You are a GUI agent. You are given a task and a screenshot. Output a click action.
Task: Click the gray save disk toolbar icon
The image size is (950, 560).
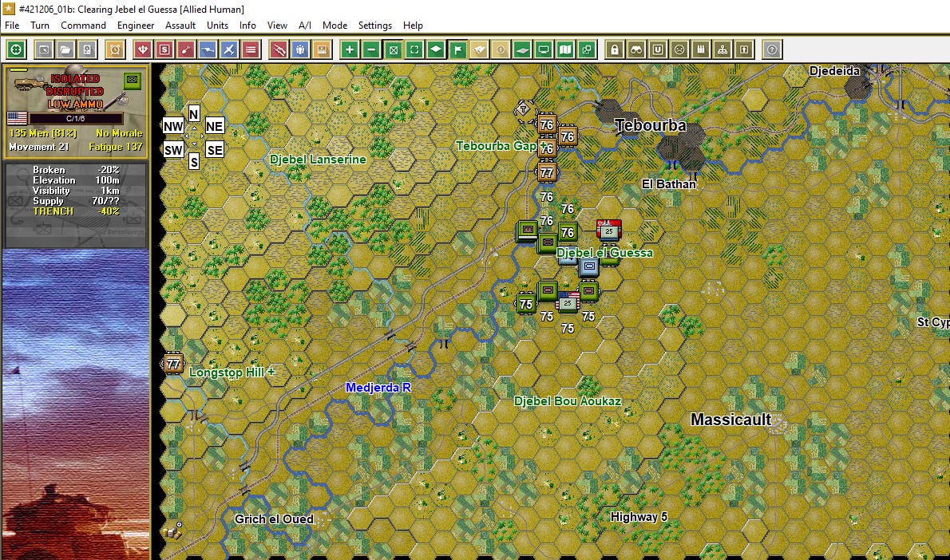point(87,49)
